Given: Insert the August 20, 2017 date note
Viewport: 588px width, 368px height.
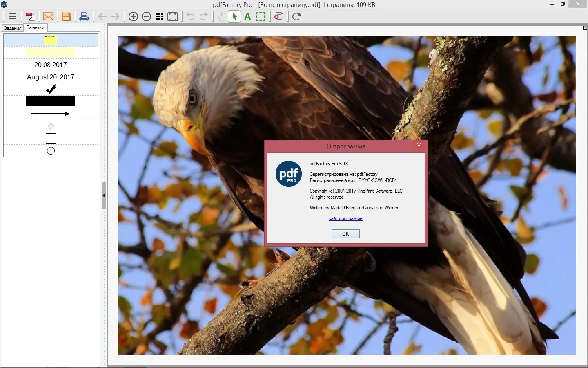Looking at the screenshot, I should coord(51,77).
